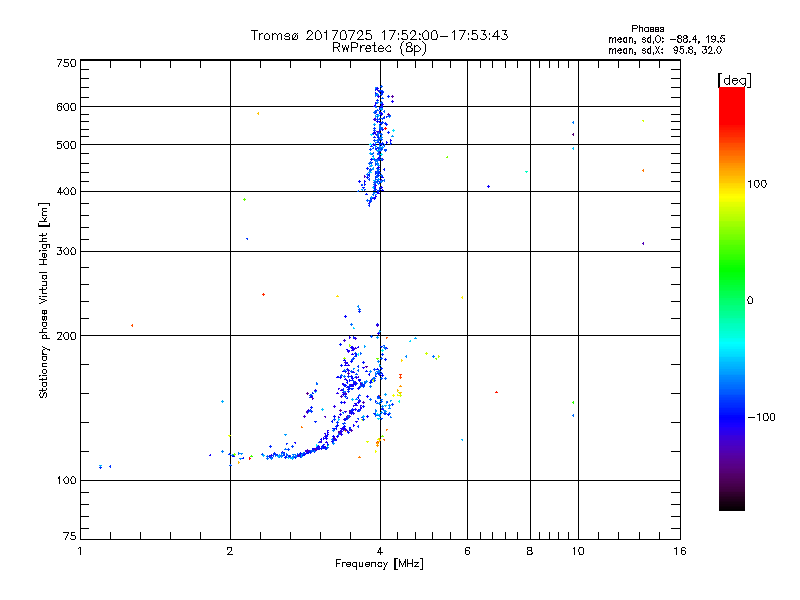Click the '[deg]' colorbar unit label
This screenshot has height=600, width=800.
[x=734, y=80]
